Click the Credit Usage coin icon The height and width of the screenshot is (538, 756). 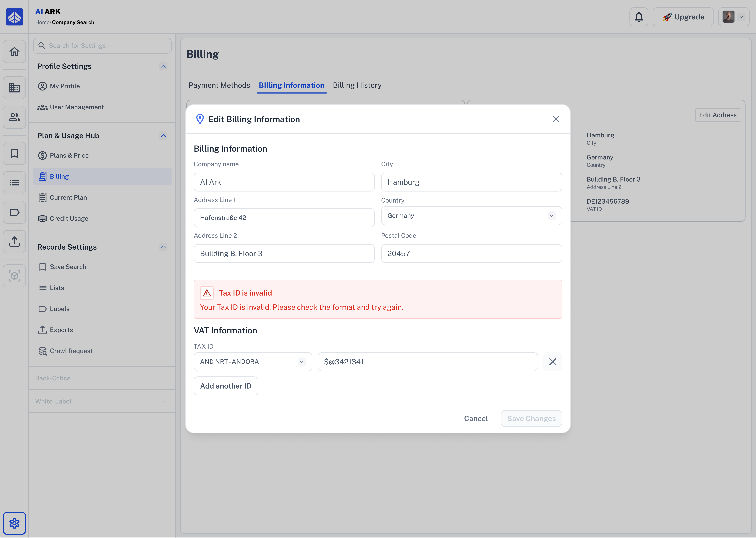point(42,219)
